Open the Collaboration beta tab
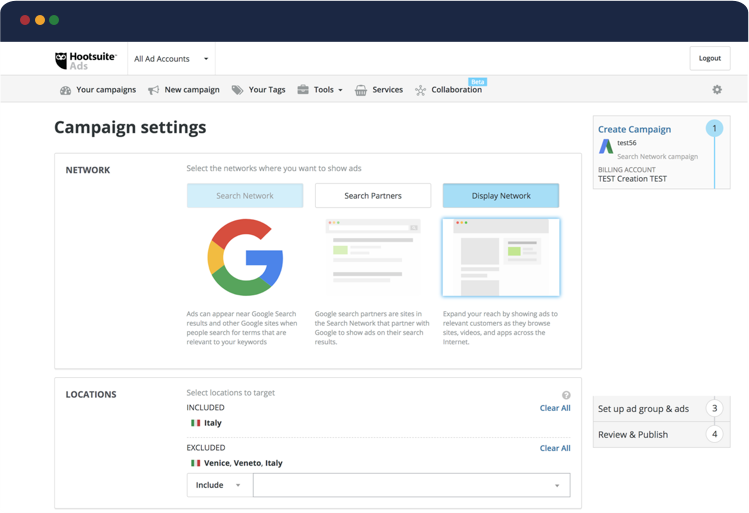The height and width of the screenshot is (513, 749). [x=455, y=90]
